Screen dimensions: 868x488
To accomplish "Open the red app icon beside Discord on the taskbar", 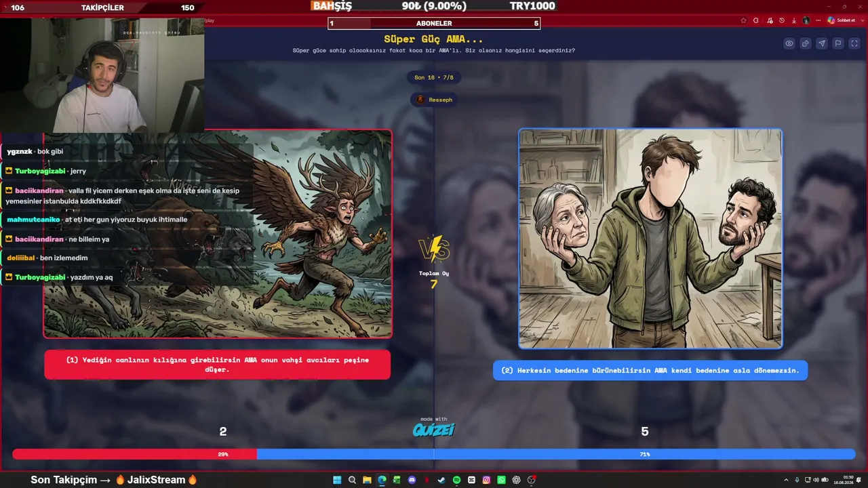I will pos(427,480).
